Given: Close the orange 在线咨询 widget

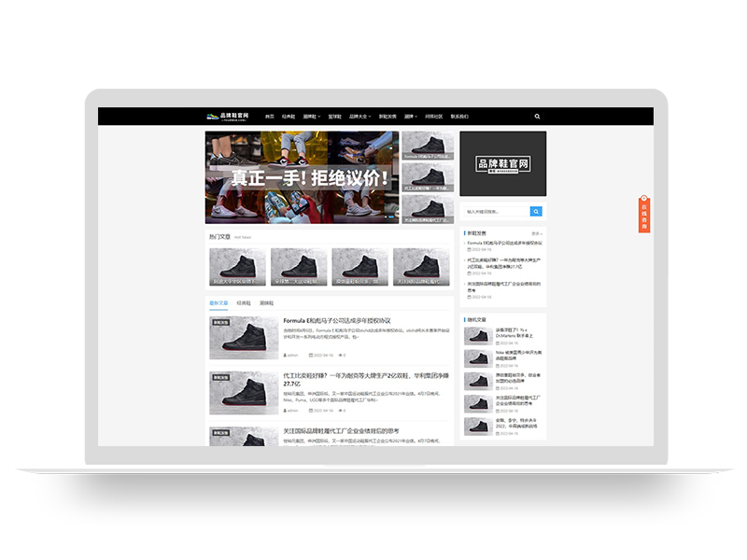Looking at the screenshot, I should (x=644, y=200).
